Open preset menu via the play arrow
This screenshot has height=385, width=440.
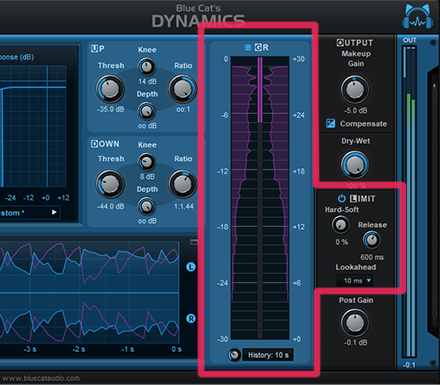(54, 212)
